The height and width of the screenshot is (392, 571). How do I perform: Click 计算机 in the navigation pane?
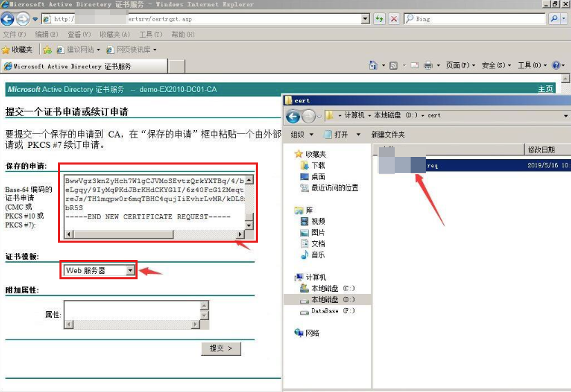click(x=316, y=277)
